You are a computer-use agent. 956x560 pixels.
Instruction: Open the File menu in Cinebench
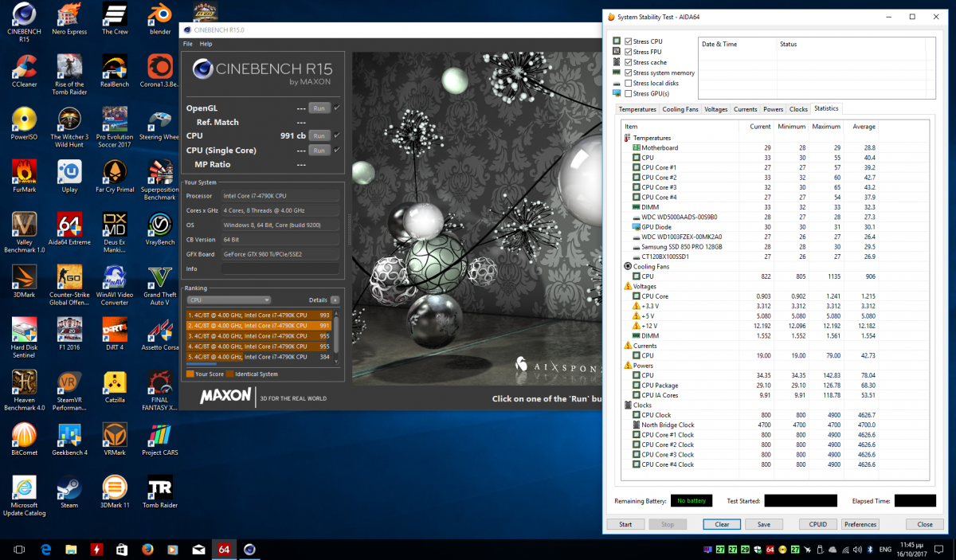(188, 44)
